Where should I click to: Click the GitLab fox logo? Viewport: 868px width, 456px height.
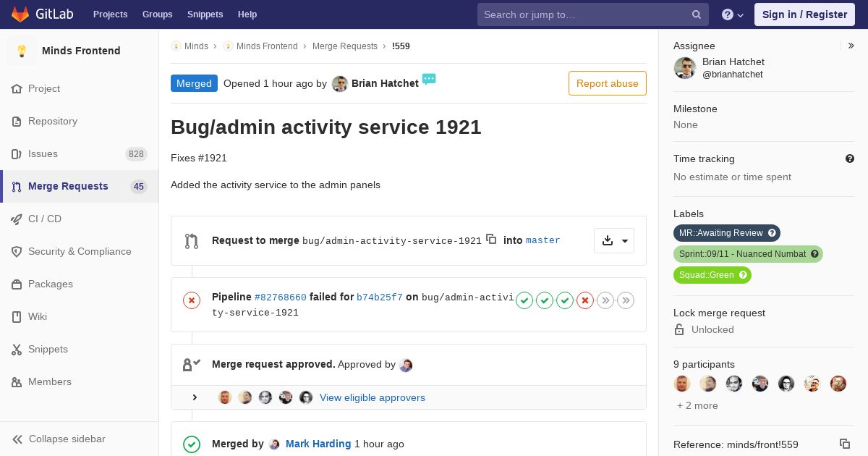(20, 14)
